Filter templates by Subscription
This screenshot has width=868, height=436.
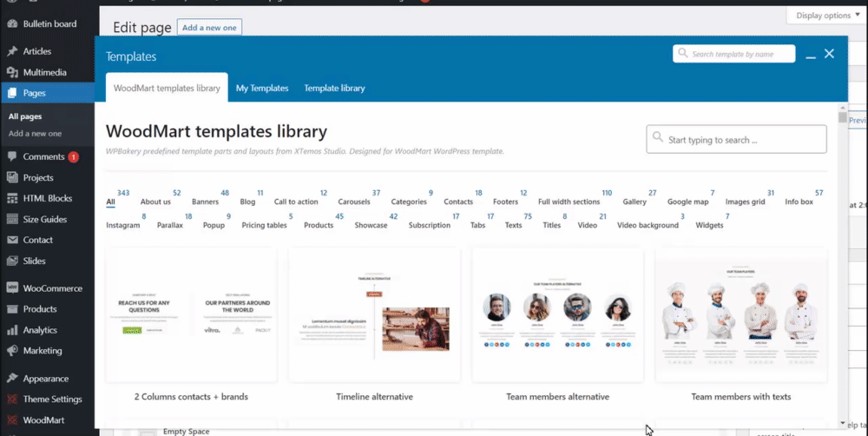click(430, 226)
